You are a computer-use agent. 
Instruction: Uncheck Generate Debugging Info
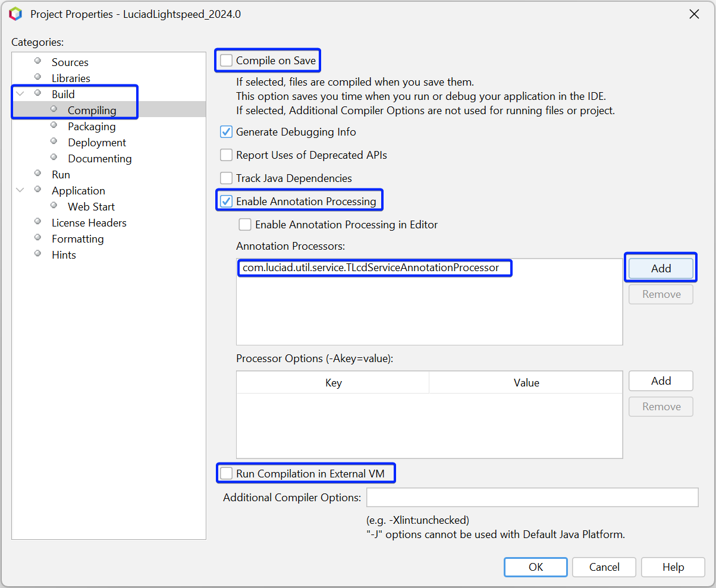click(x=226, y=132)
